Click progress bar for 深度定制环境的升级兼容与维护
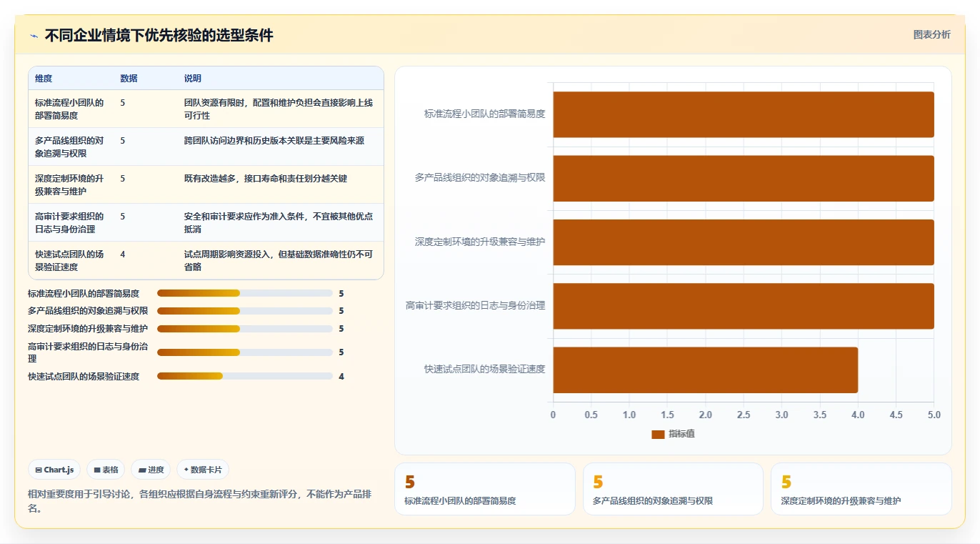This screenshot has width=980, height=544. 245,329
